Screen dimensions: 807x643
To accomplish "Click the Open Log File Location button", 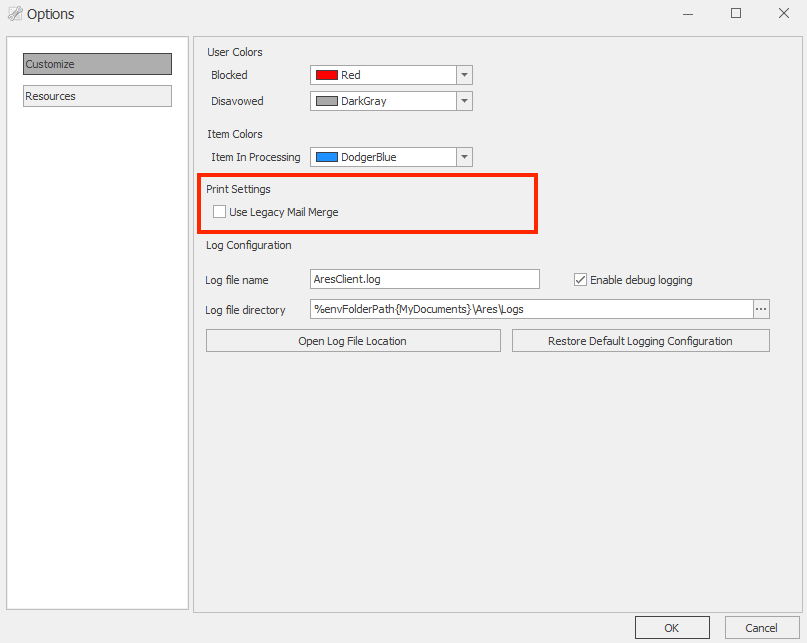I will [352, 340].
